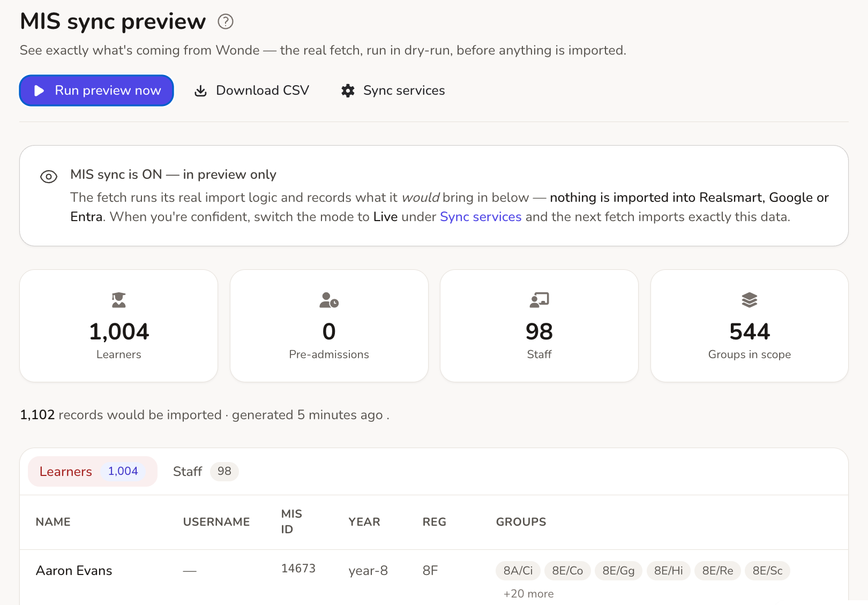Click the Pre-admissions person-clock icon
Screen dimensions: 868x605
329,300
